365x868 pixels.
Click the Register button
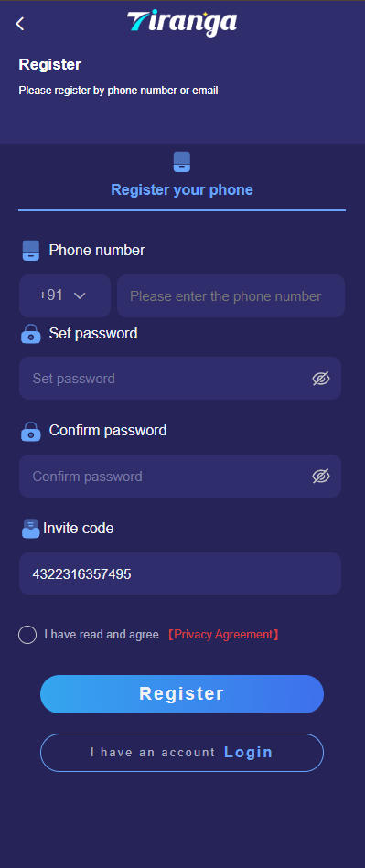(182, 694)
